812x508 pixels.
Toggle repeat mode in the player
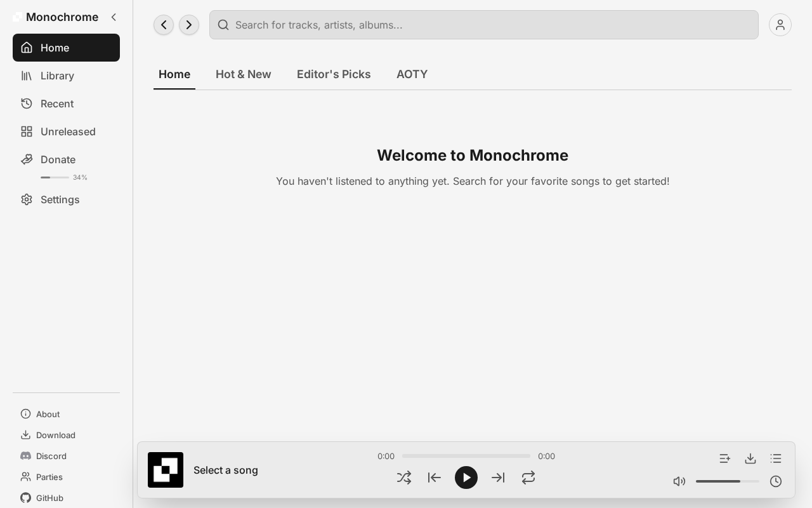click(x=528, y=478)
